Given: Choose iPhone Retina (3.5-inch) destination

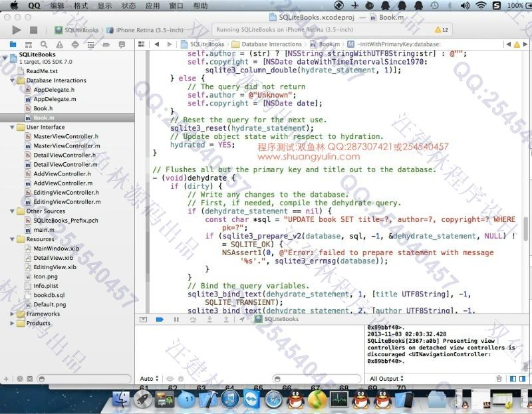Looking at the screenshot, I should coord(145,30).
